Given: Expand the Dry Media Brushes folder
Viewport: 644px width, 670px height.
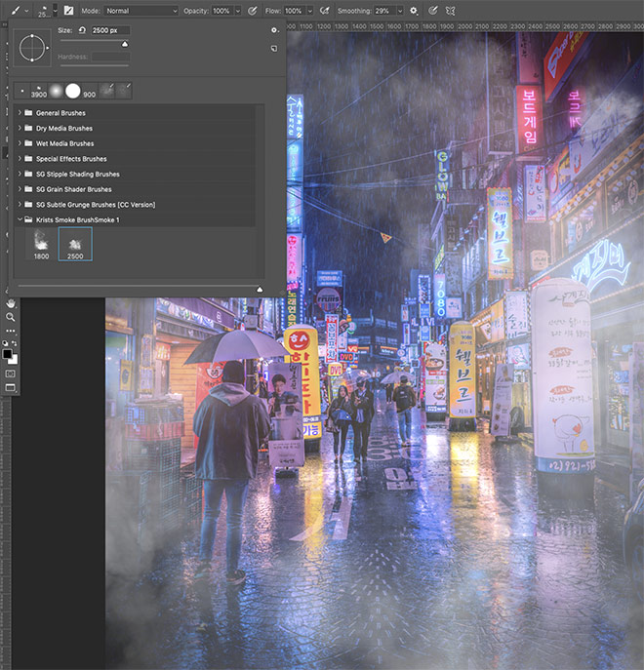Looking at the screenshot, I should click(20, 128).
